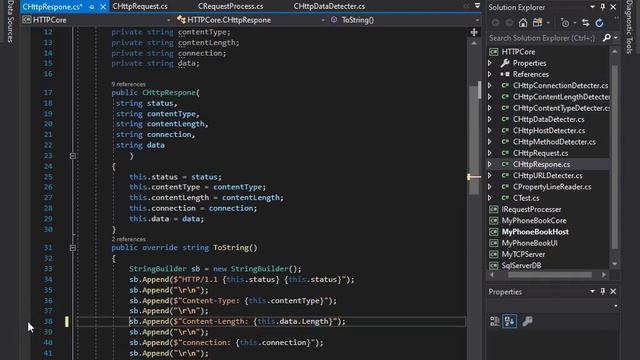
Task: Split the editor window with the splitter icon
Action: 474,32
